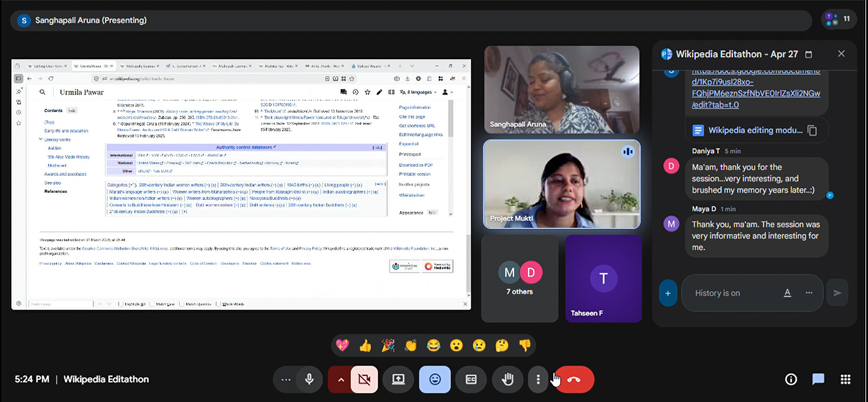Click the watchlist star on Wikipedia page
Screen dimensions: 868x402
[x=367, y=92]
